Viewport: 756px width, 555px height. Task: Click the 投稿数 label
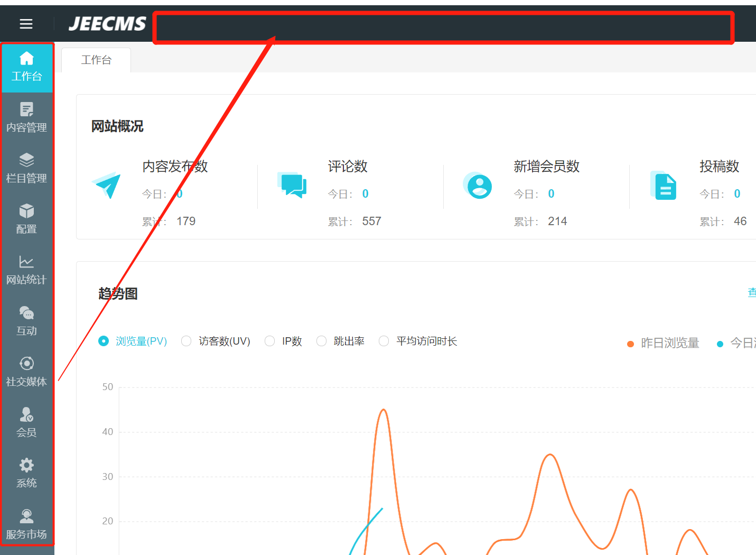click(720, 166)
